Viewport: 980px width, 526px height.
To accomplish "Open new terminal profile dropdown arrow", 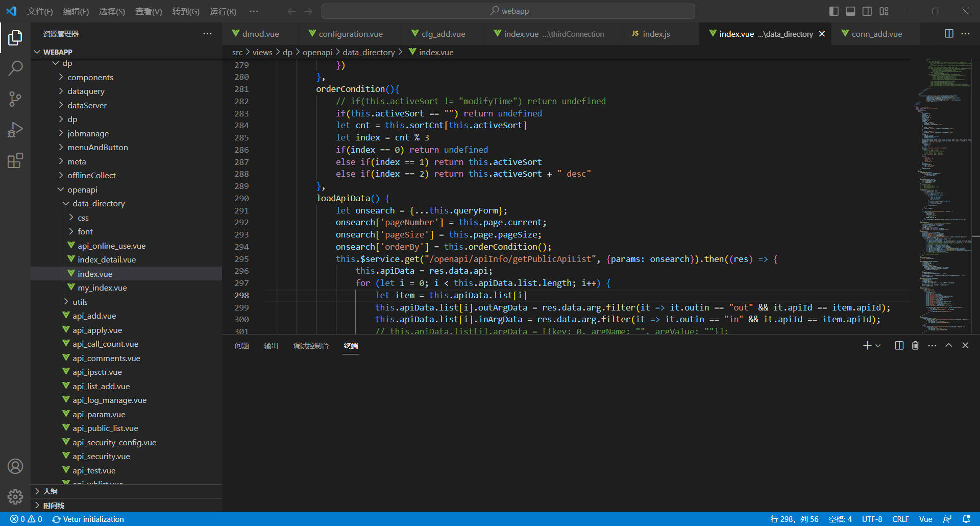I will pos(878,346).
